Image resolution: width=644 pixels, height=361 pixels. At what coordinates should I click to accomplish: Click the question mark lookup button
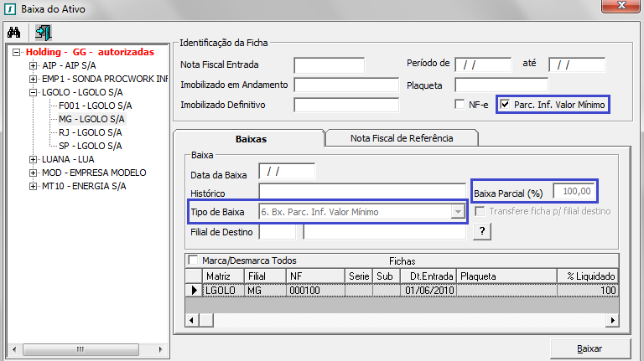tap(481, 232)
